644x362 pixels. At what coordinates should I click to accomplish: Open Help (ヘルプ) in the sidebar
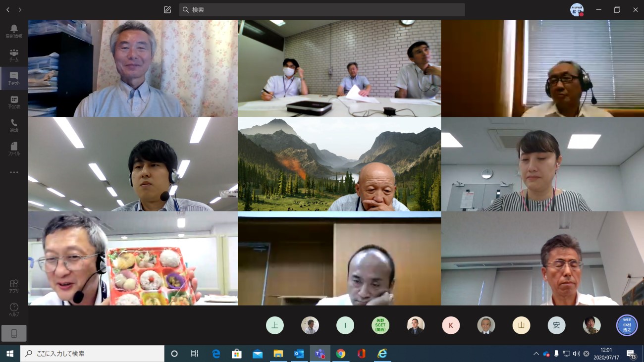pyautogui.click(x=14, y=310)
